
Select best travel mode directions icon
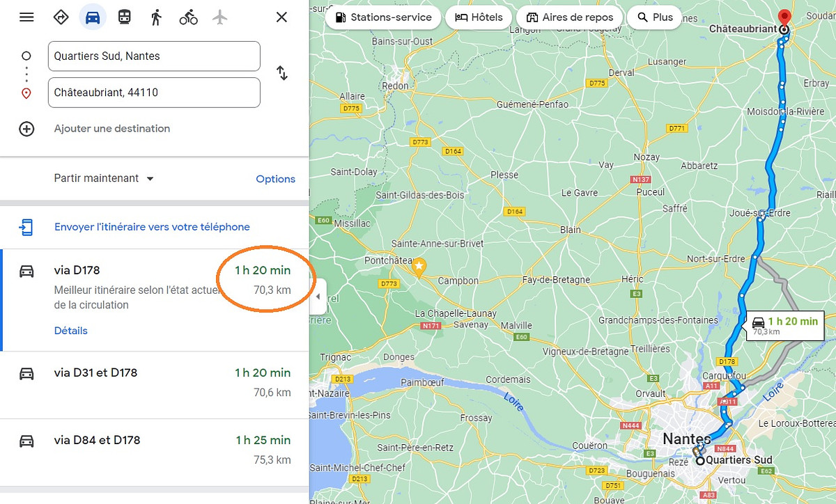click(x=61, y=17)
